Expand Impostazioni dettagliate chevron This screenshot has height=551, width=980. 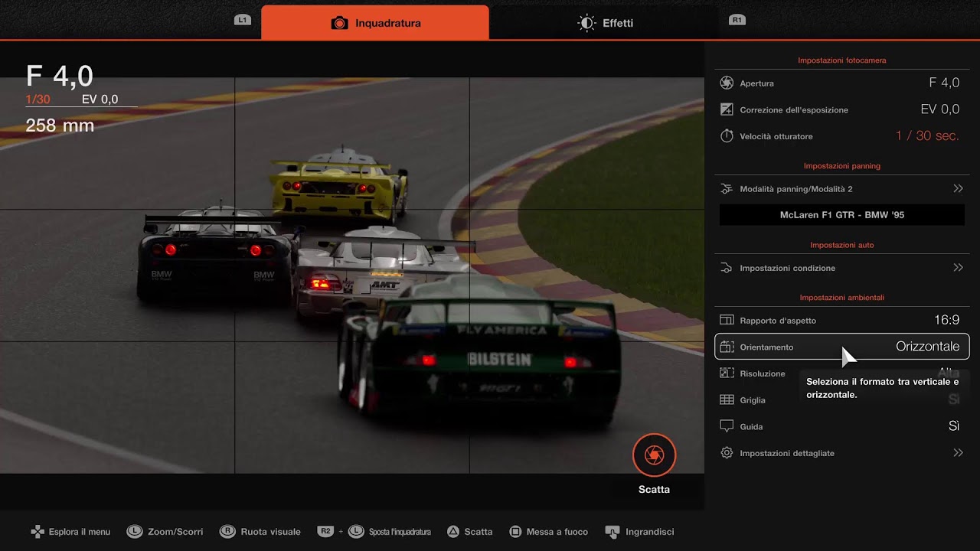tap(958, 453)
